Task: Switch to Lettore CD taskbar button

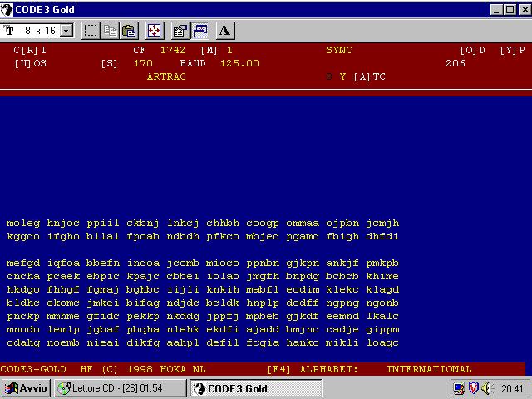Action: point(119,388)
